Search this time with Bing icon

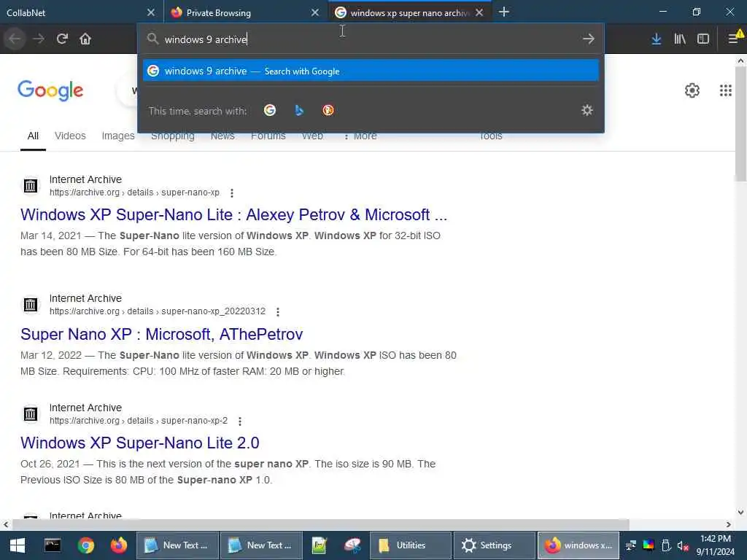tap(298, 111)
